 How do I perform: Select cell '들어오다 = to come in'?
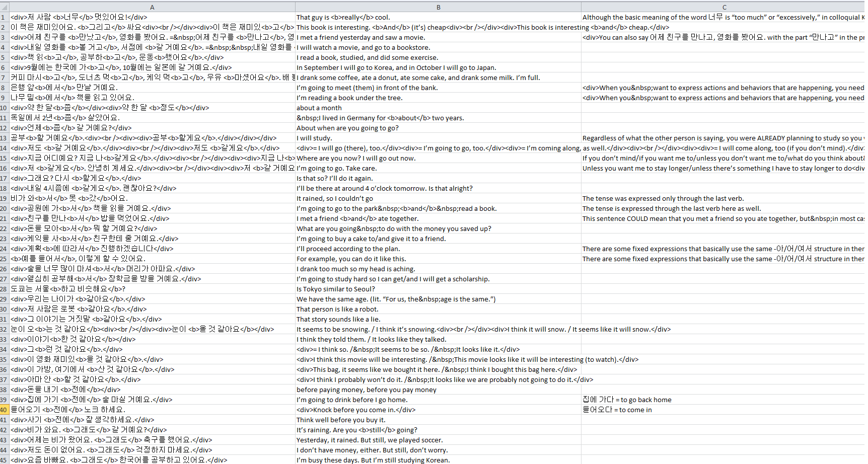coord(724,410)
